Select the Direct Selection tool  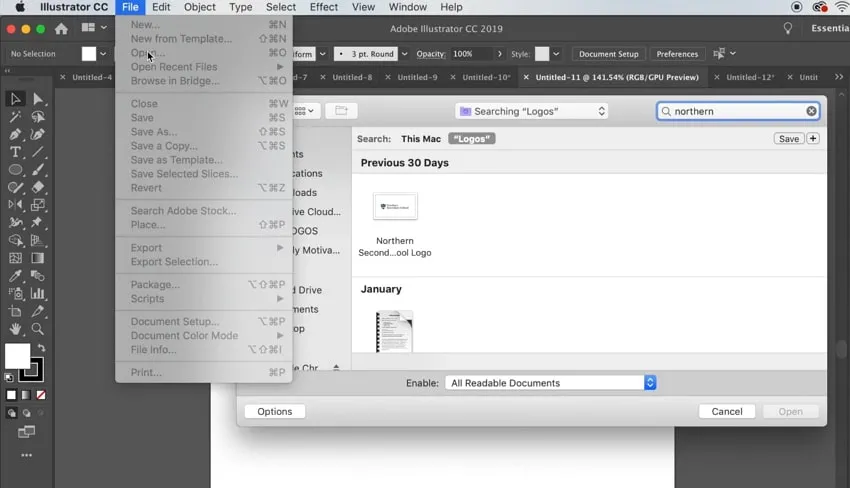(37, 99)
